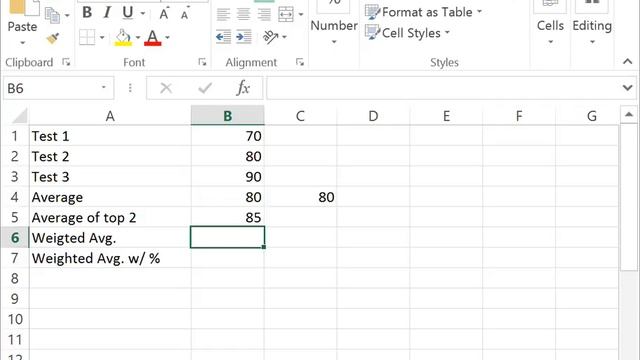Open the Borders dropdown arrow

click(102, 38)
